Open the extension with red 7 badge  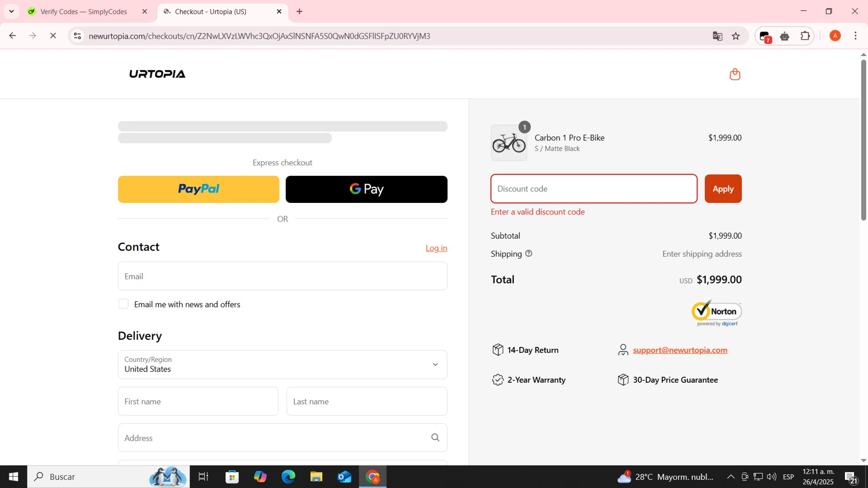pos(765,36)
